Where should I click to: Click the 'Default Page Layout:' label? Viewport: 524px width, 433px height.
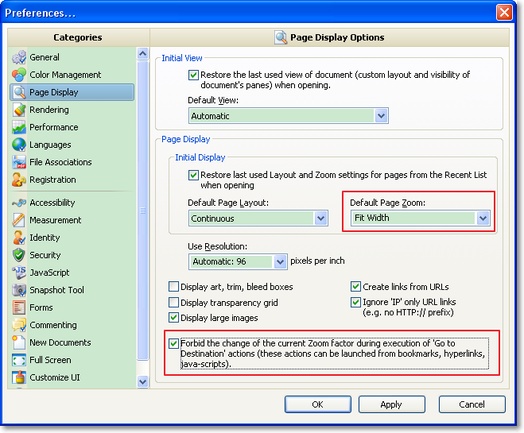point(228,203)
